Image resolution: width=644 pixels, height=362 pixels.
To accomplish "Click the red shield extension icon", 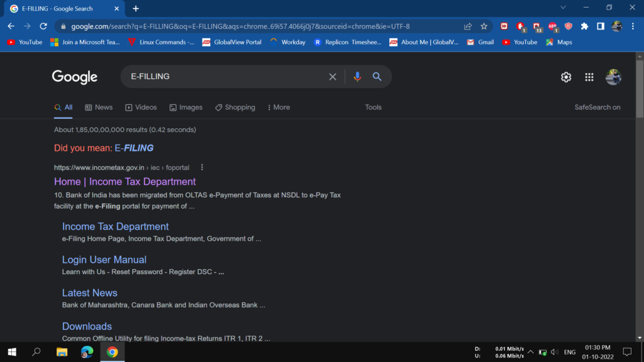I will point(569,26).
